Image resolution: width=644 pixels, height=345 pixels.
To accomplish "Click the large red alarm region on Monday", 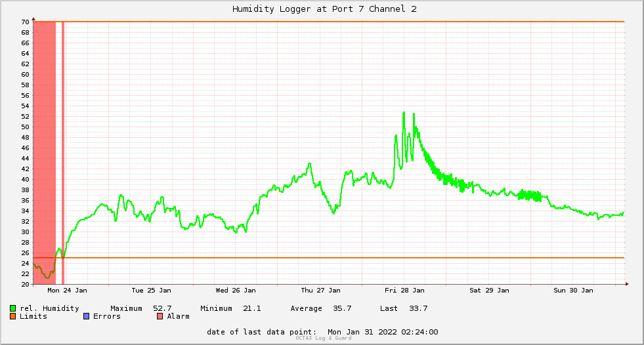I will point(45,153).
